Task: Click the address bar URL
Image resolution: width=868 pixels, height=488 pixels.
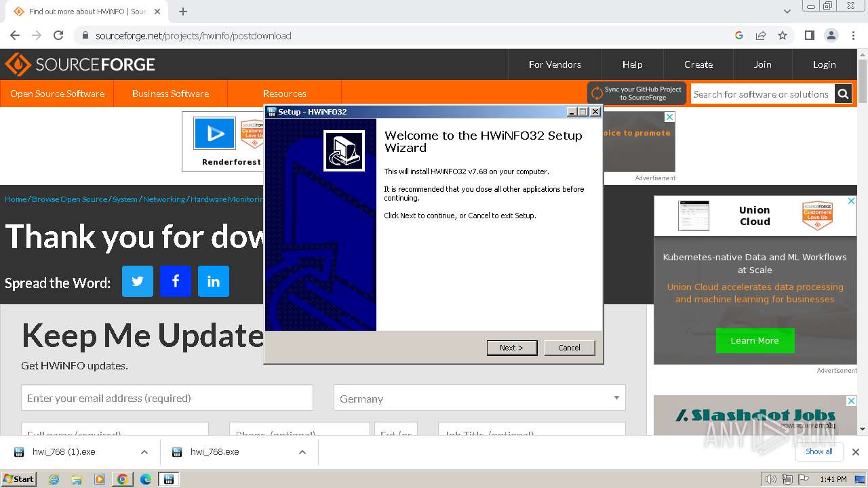Action: [193, 35]
